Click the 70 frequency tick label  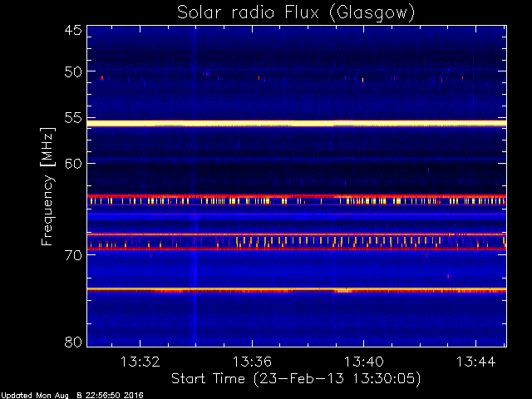point(73,255)
